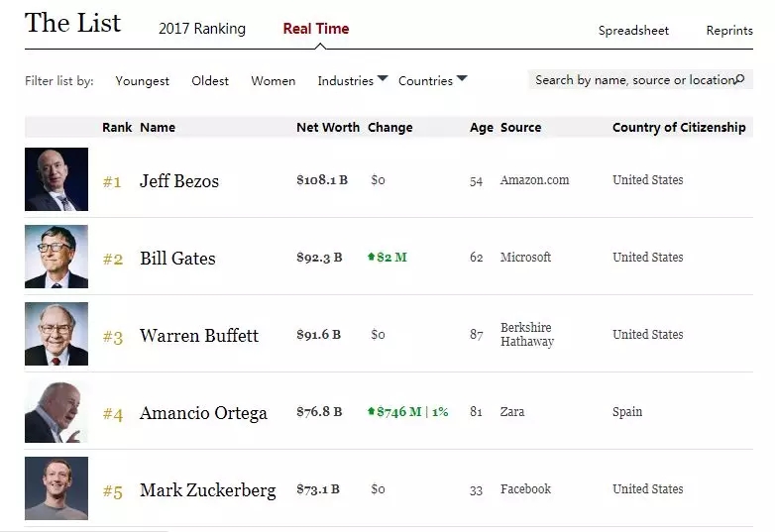Click the search magnifier icon

(x=738, y=79)
